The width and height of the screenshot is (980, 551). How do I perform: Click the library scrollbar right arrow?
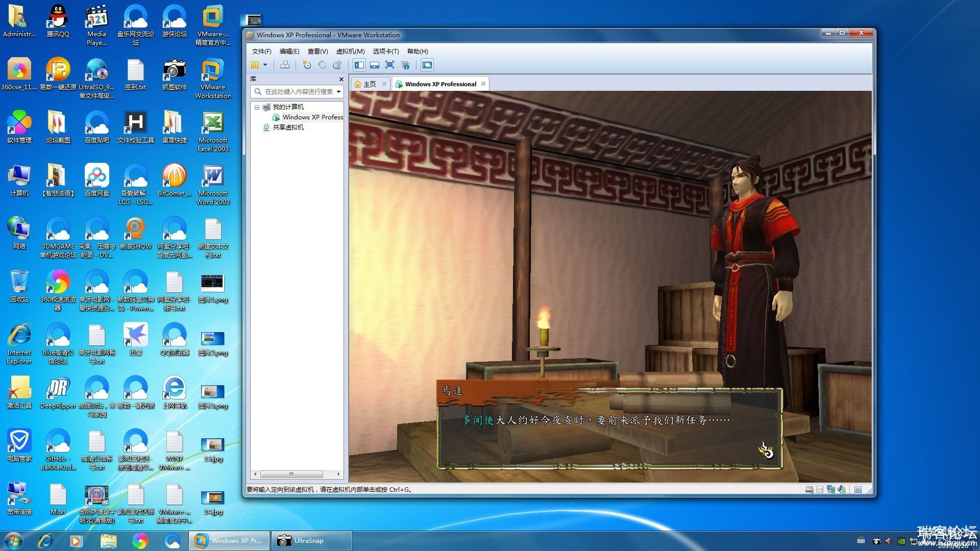pyautogui.click(x=338, y=474)
